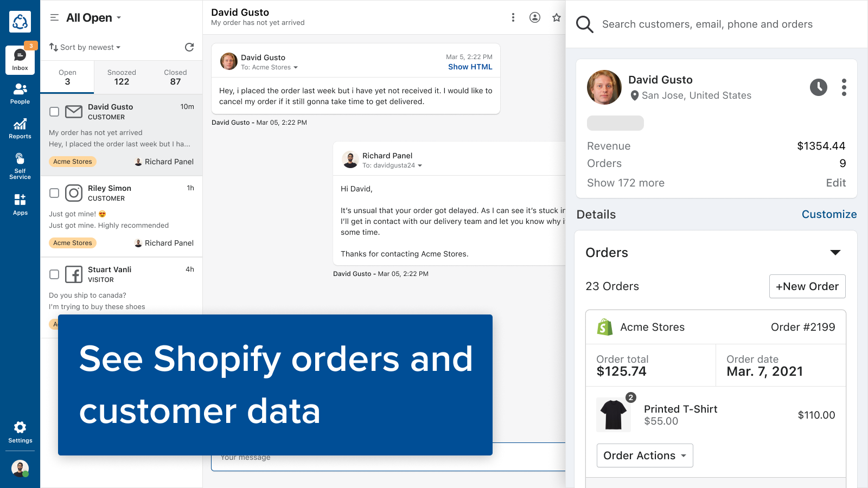This screenshot has width=868, height=488.
Task: Click the Your message input box
Action: click(x=388, y=457)
